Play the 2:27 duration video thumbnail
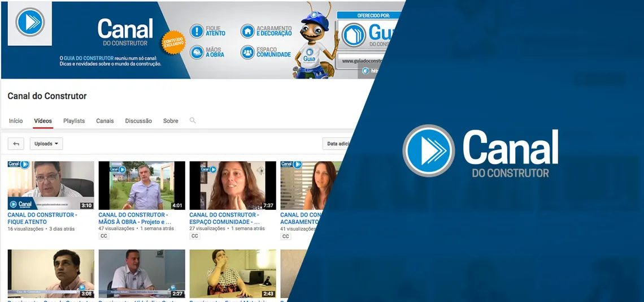The width and height of the screenshot is (644, 302). tap(142, 273)
